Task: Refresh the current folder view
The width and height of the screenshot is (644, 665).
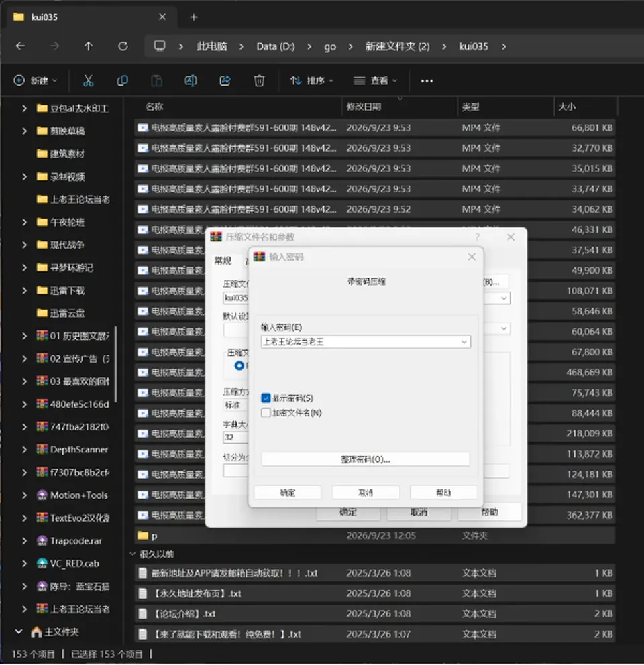Action: click(x=123, y=46)
